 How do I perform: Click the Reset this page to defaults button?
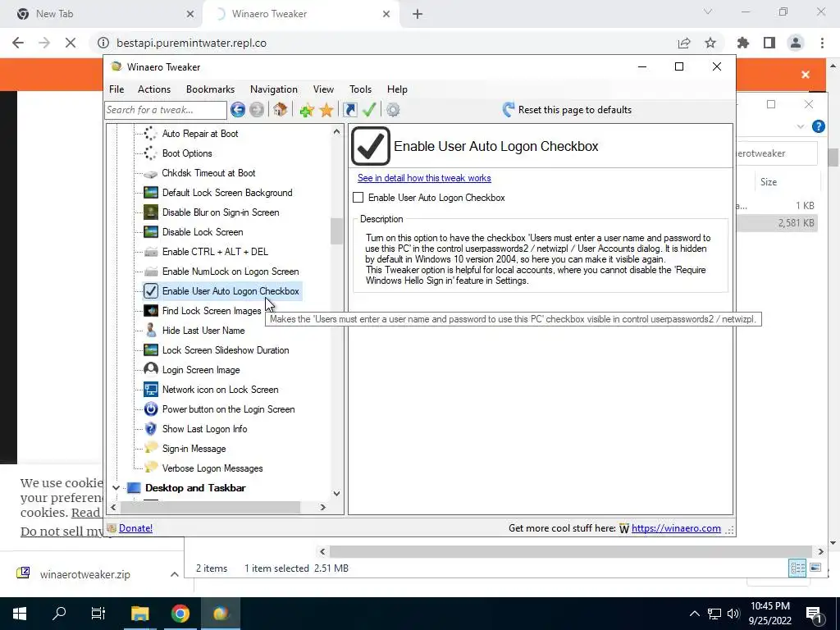568,110
